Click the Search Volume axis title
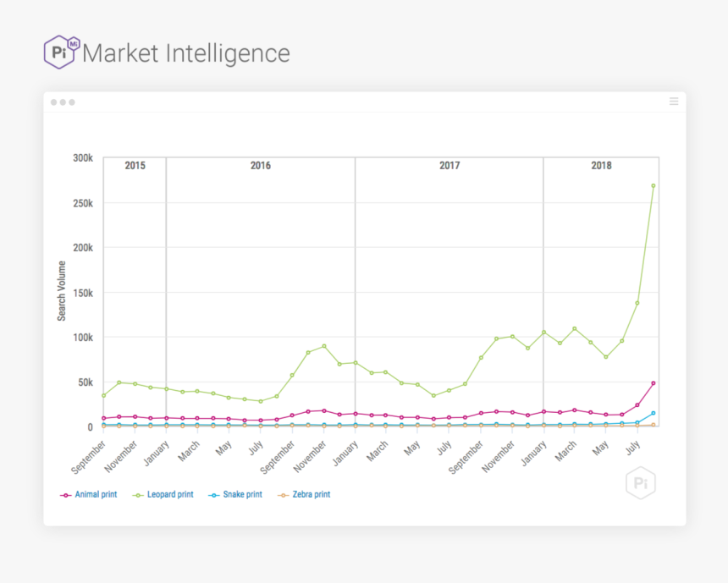728x583 pixels. pos(62,291)
